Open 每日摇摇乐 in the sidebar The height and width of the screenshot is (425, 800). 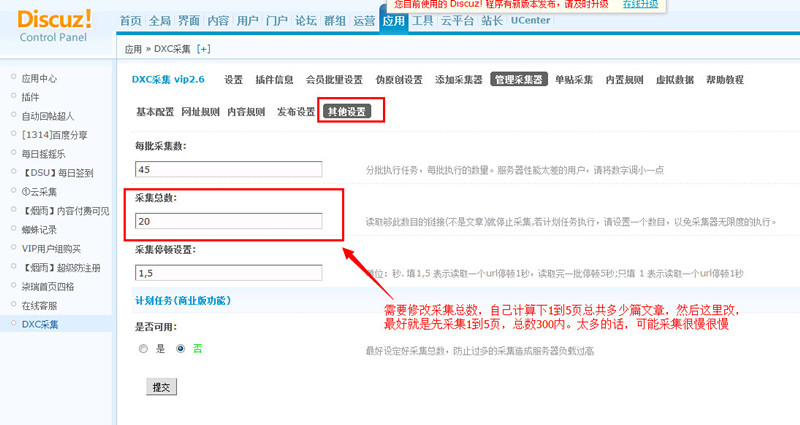point(43,154)
